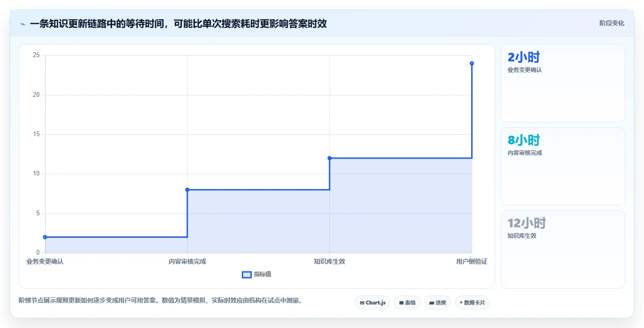Viewport: 644px width, 328px height.
Task: Select the Chart.js tag pill
Action: coord(373,303)
